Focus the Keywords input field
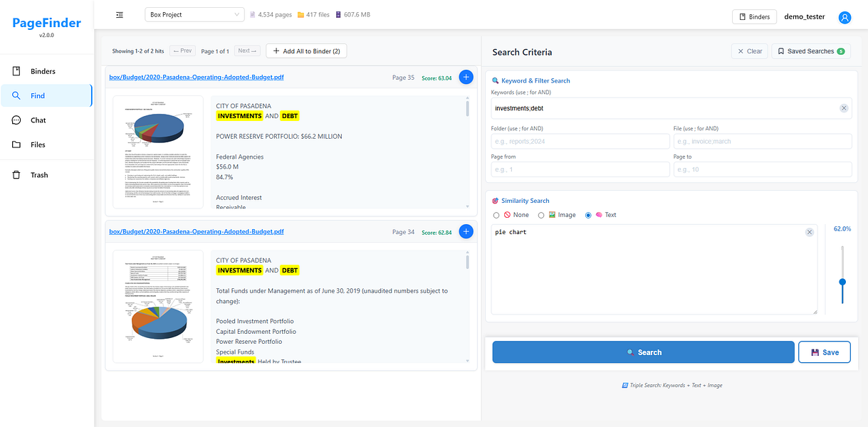 click(x=671, y=108)
